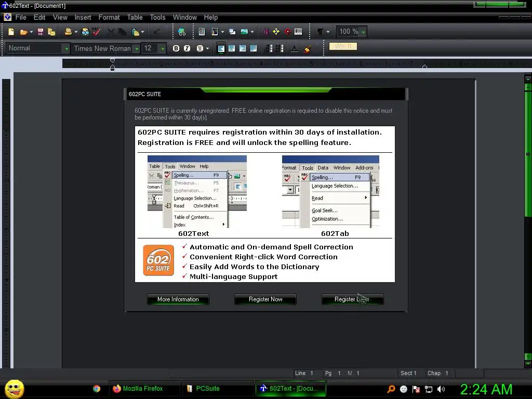532x399 pixels.
Task: Click the font color A icon
Action: coord(295,48)
